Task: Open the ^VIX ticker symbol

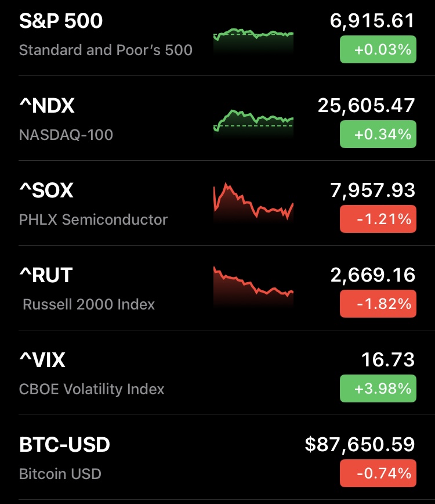Action: 42,361
